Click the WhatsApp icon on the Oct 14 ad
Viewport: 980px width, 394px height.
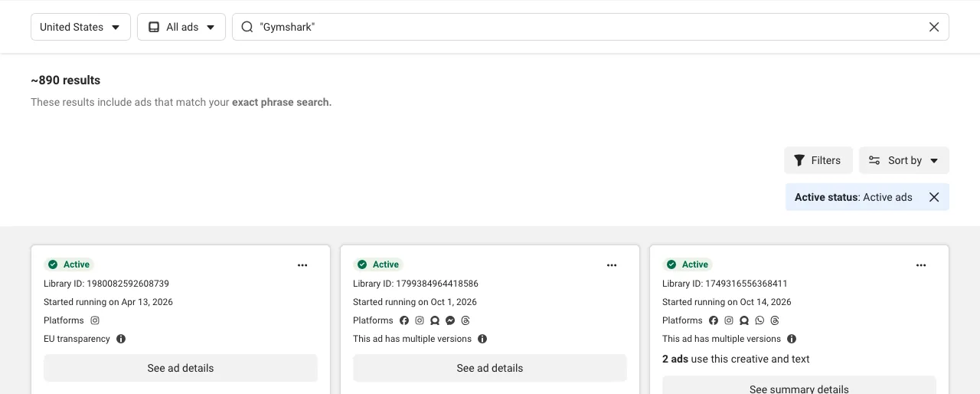759,320
